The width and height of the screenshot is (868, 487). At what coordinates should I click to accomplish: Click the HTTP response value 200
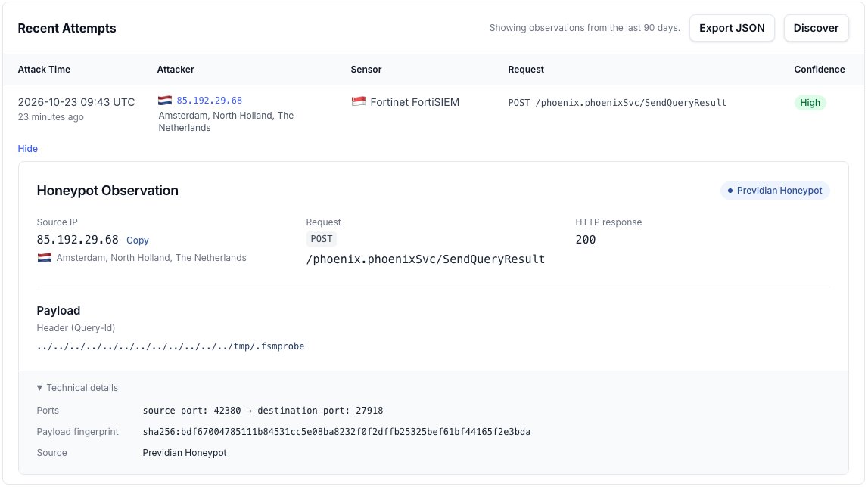point(586,240)
